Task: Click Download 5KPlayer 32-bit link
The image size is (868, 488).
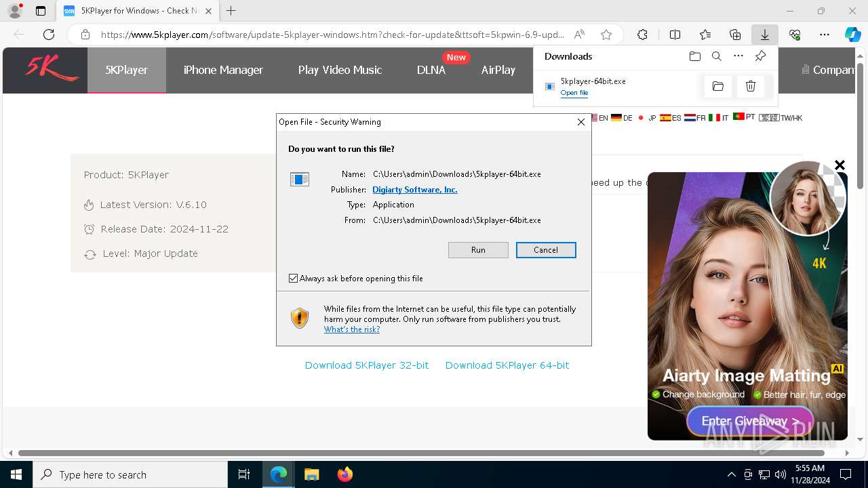Action: [367, 365]
